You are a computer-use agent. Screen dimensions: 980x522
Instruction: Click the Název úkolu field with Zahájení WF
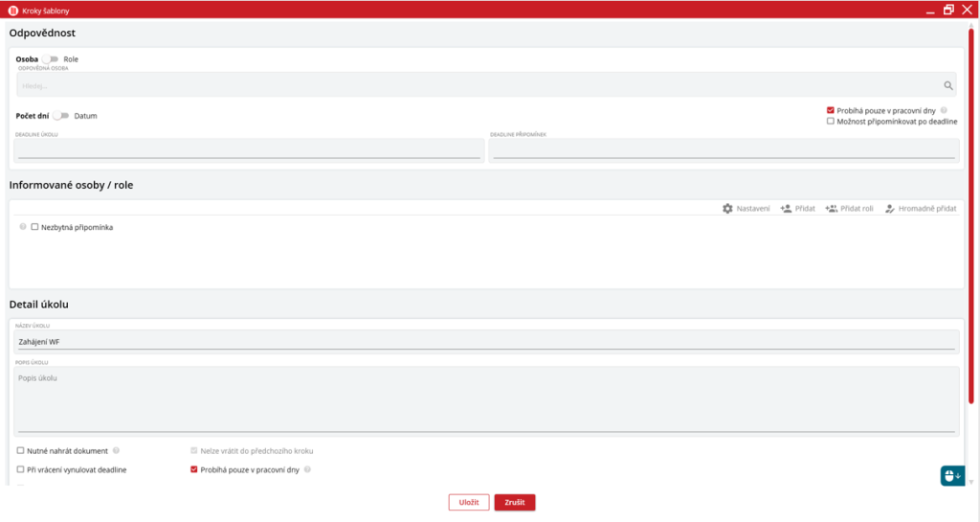click(486, 341)
